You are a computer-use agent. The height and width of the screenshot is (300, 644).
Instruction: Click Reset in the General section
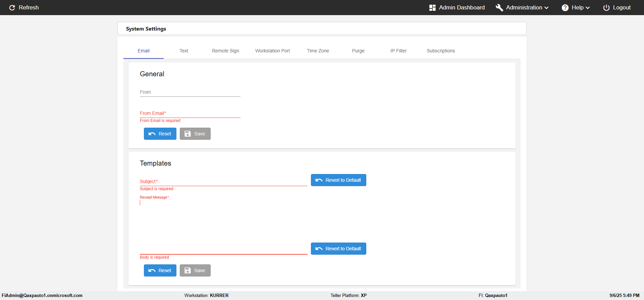point(160,134)
